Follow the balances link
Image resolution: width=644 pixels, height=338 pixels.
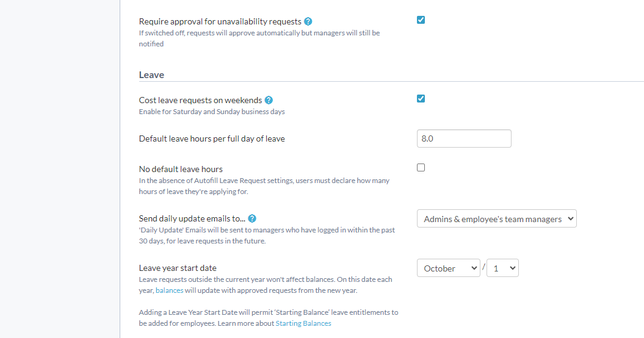[x=169, y=290]
